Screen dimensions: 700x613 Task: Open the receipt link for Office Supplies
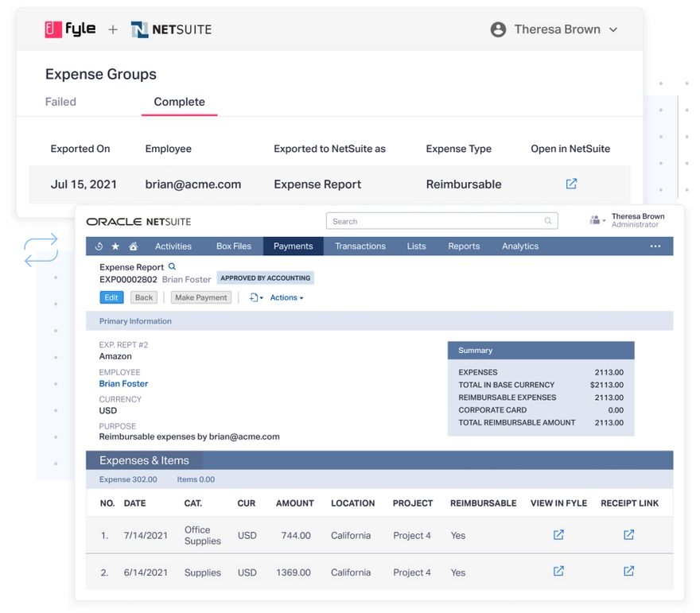pos(628,535)
